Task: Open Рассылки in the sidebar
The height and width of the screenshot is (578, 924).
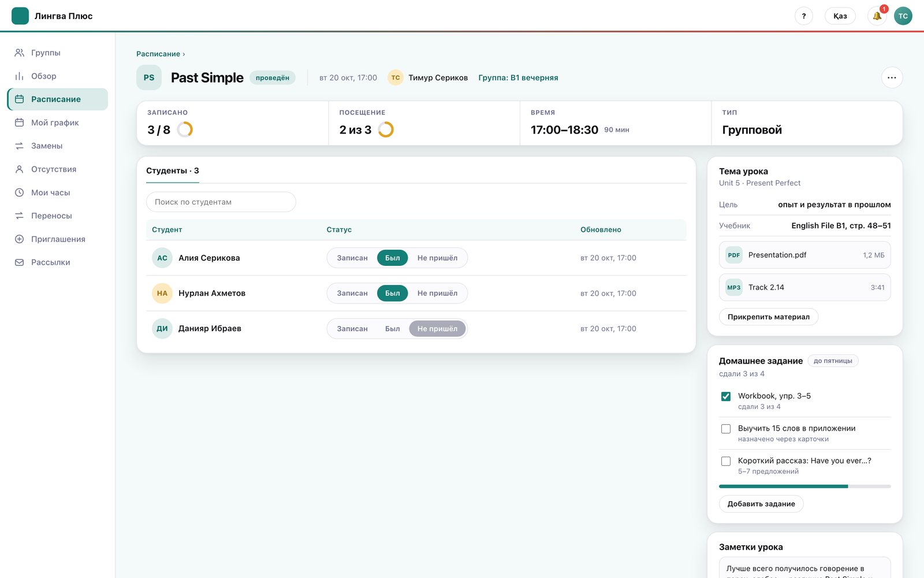Action: pyautogui.click(x=58, y=262)
